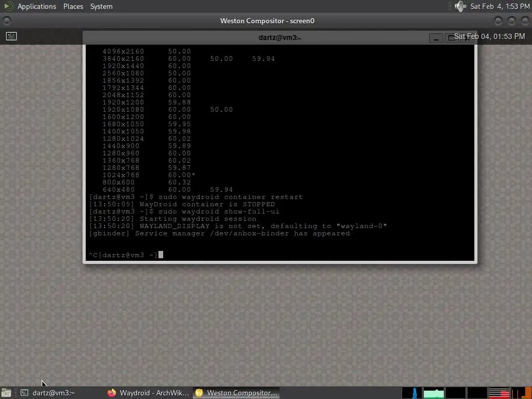Screen dimensions: 532x399
Task: Switch to Weston Compositor taskbar window
Action: click(236, 393)
